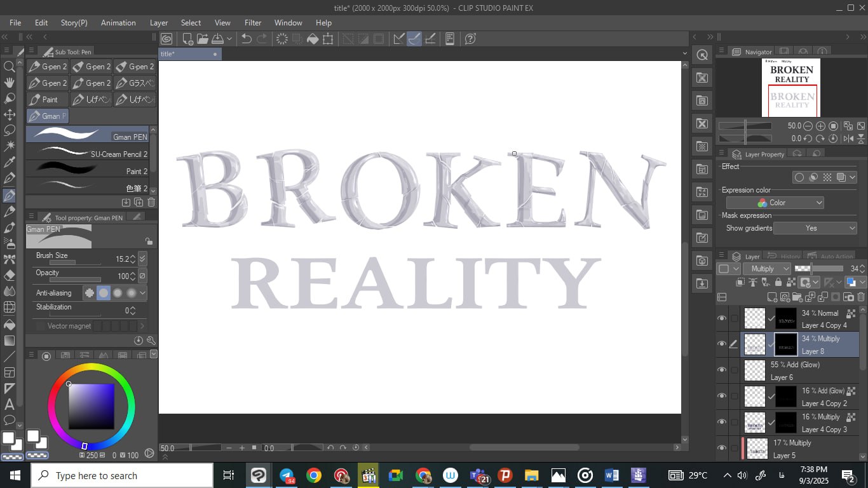Toggle visibility of Layer 4 Copy 4
The image size is (868, 488).
click(x=722, y=318)
